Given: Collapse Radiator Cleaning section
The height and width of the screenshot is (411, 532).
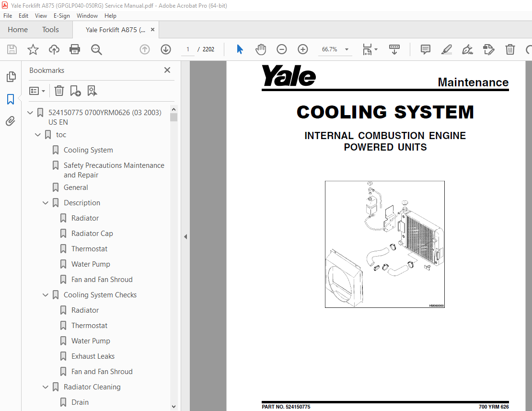Looking at the screenshot, I should click(46, 387).
